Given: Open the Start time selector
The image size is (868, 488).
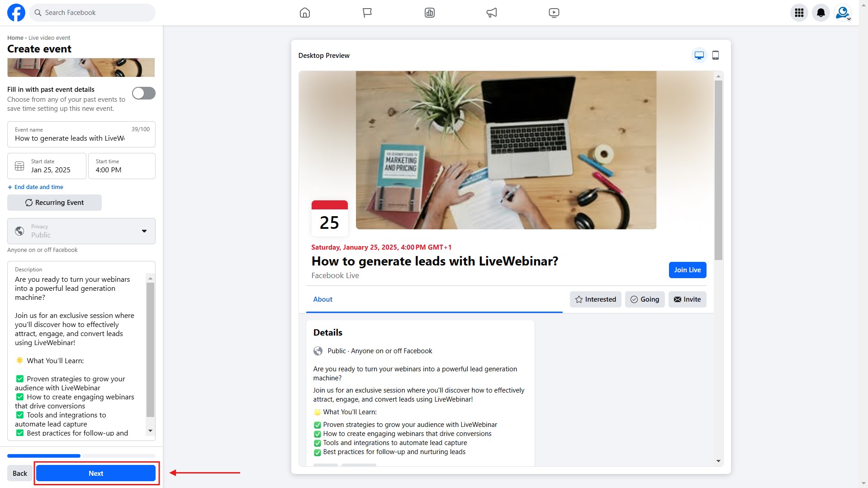Looking at the screenshot, I should (x=122, y=166).
